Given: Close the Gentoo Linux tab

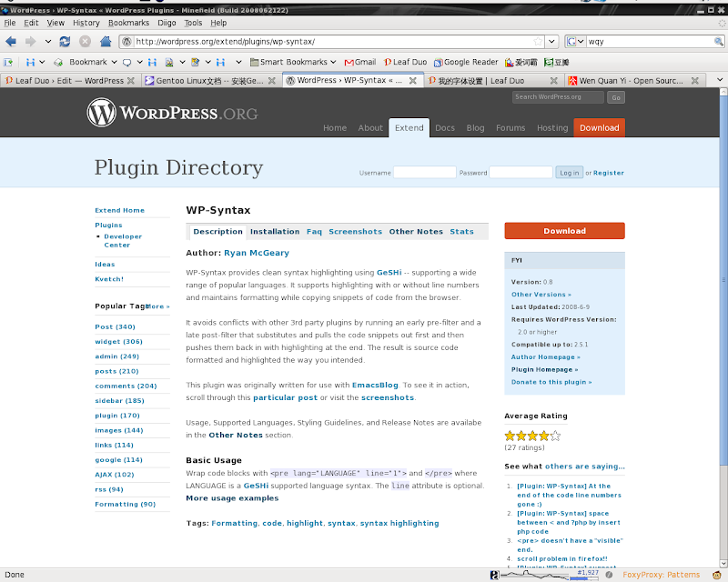Looking at the screenshot, I should tap(272, 81).
